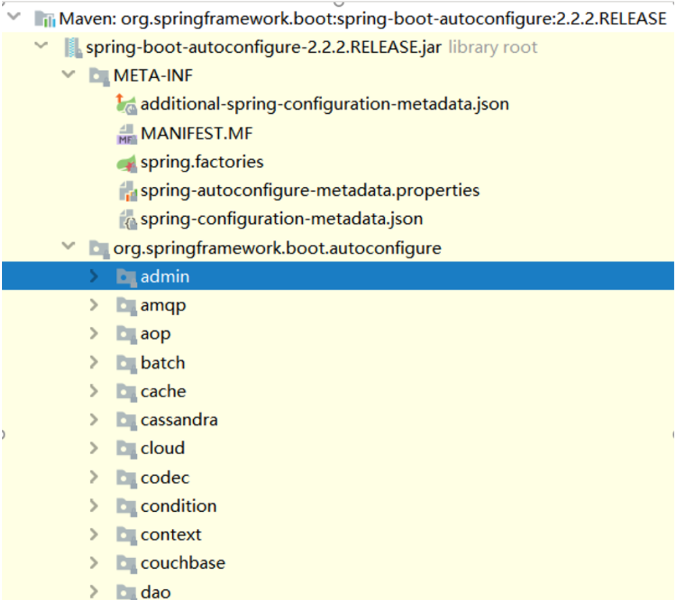
Task: Expand the cache package
Action: [x=94, y=391]
